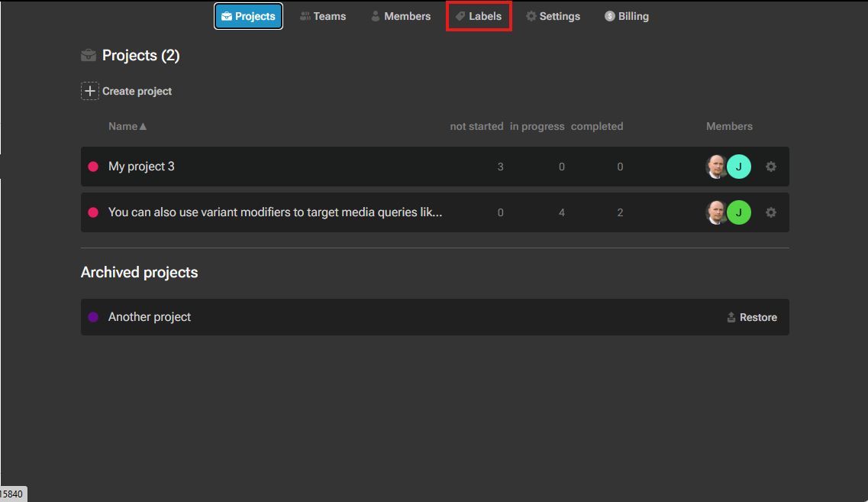Select the Projects tab

point(248,16)
